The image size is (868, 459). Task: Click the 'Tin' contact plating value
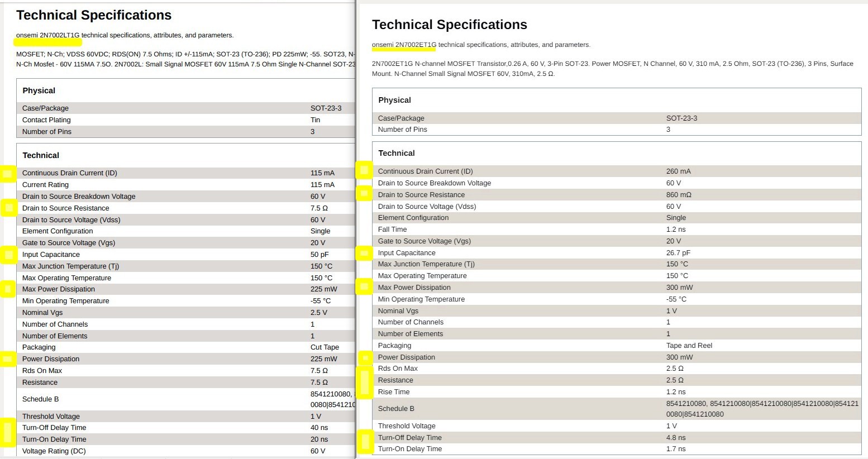click(x=315, y=120)
